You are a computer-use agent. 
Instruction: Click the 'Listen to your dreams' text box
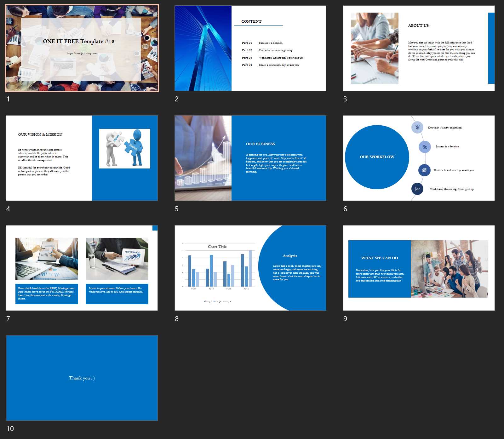pyautogui.click(x=117, y=294)
